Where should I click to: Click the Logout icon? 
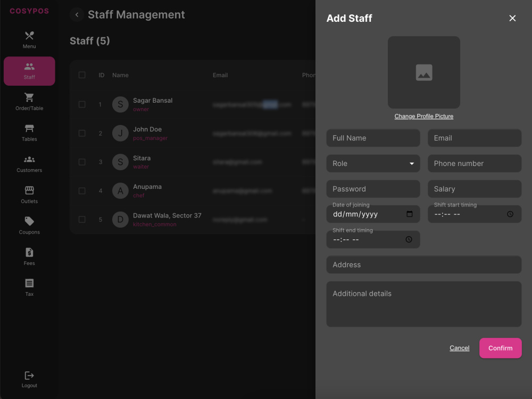[x=29, y=376]
